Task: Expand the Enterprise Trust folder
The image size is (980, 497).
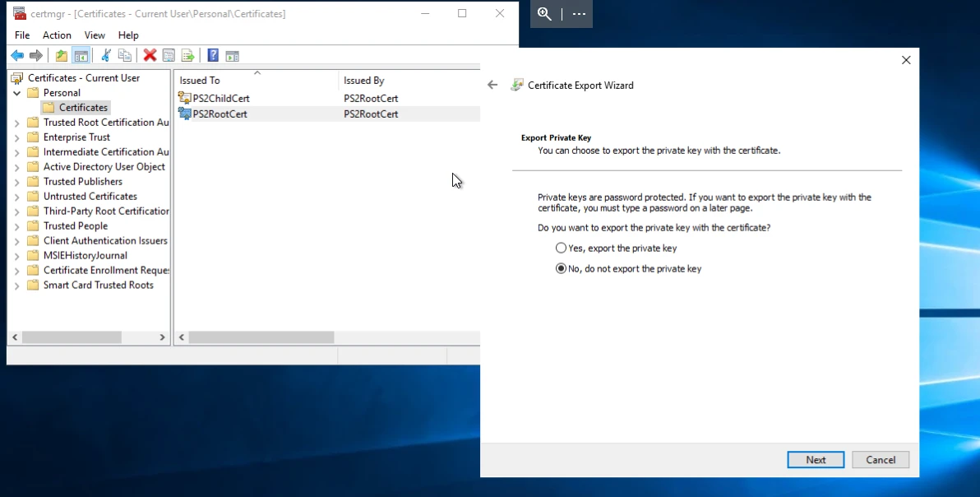Action: [16, 137]
